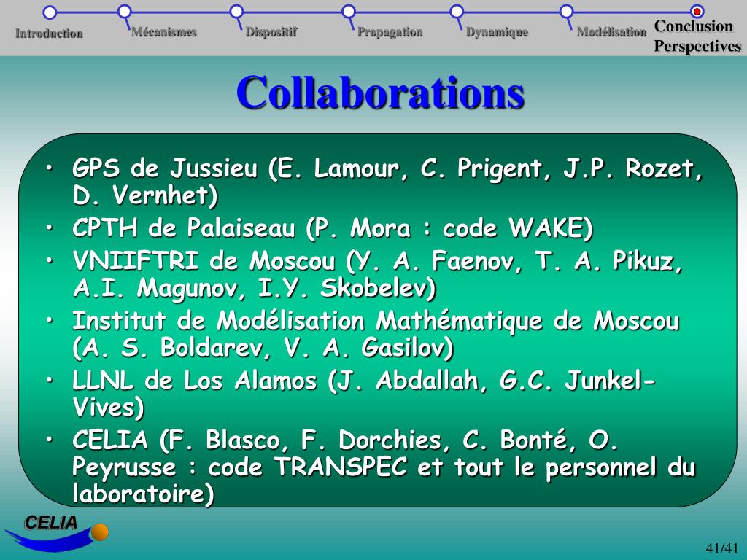Click the Dynamique circle marker
Viewport: 747px width, 560px height.
[457, 12]
